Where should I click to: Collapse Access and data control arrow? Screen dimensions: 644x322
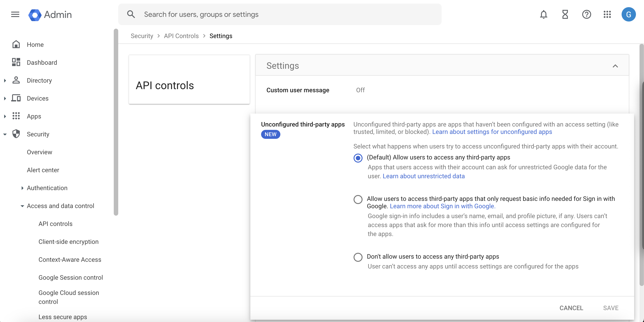click(22, 206)
